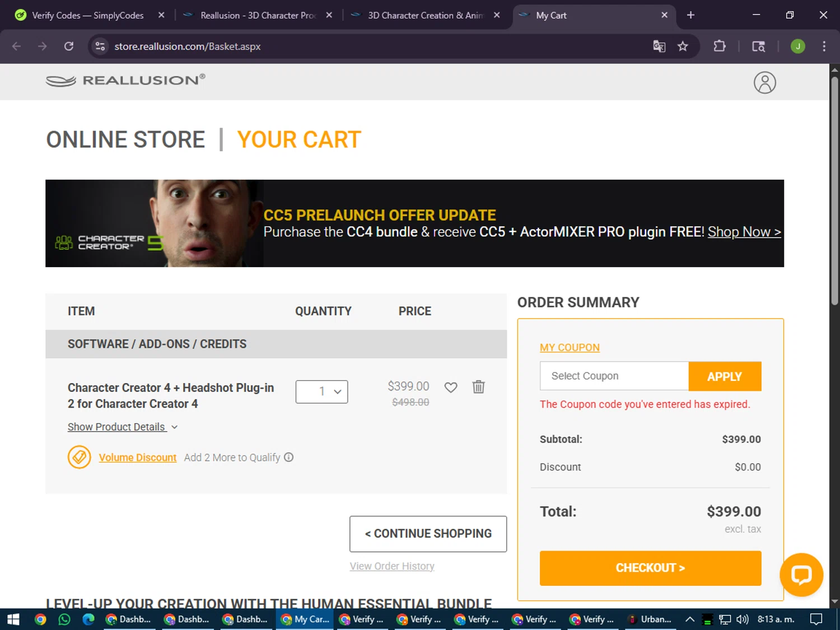This screenshot has height=630, width=840.
Task: Switch to Verify Codes — SimplyCodes tab
Action: [x=88, y=15]
